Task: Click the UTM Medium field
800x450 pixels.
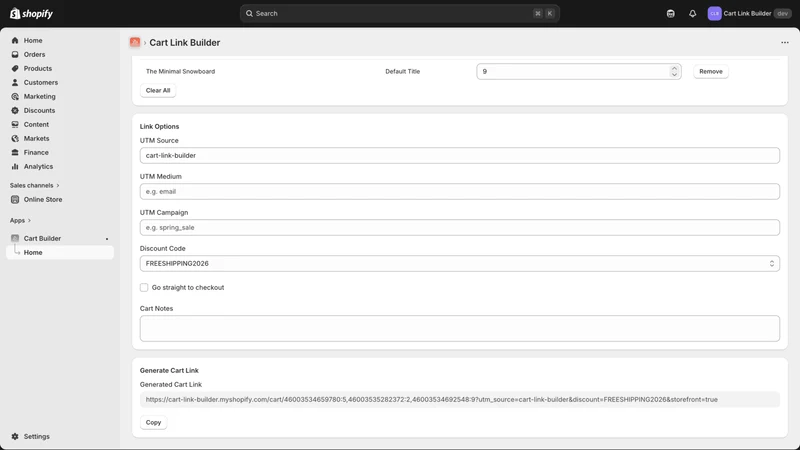Action: point(460,192)
